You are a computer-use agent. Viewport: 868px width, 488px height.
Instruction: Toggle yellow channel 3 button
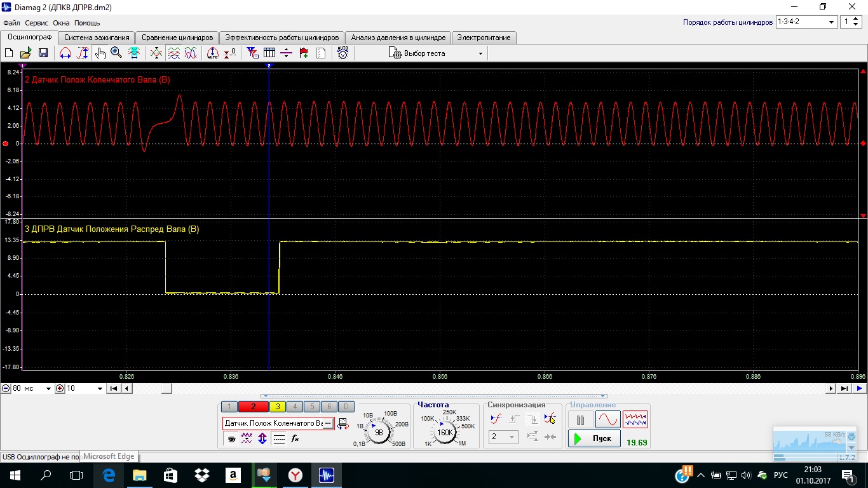278,407
